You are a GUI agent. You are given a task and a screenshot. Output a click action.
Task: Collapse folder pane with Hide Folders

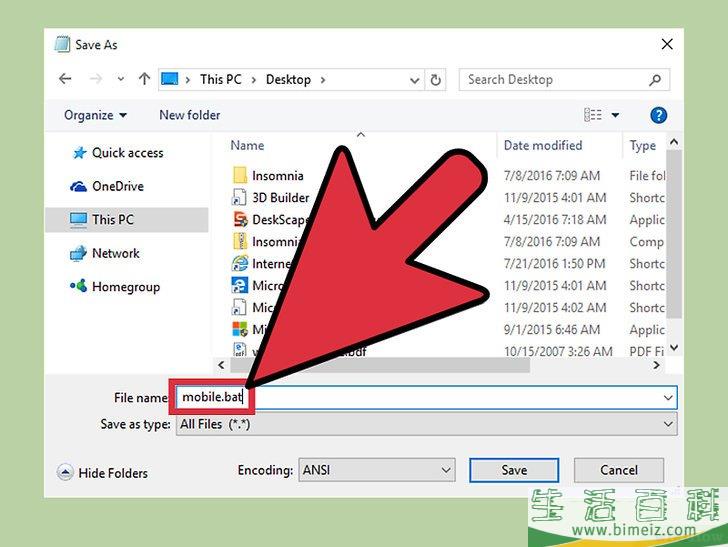pos(103,473)
